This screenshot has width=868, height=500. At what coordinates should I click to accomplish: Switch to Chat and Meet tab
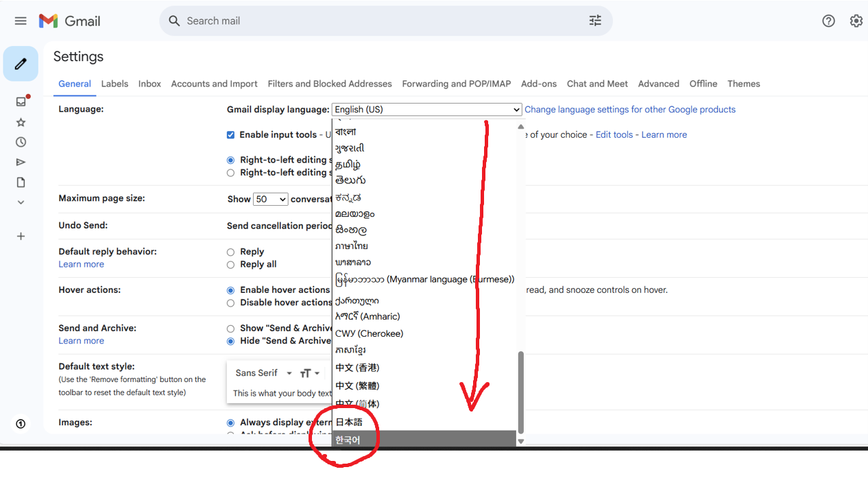(x=597, y=84)
